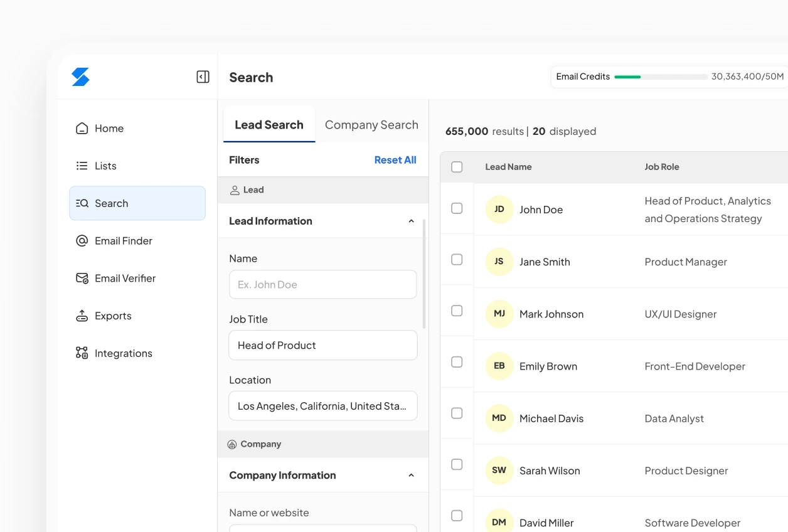Screen dimensions: 788x532
Task: Collapse the Lead Information section
Action: [411, 221]
